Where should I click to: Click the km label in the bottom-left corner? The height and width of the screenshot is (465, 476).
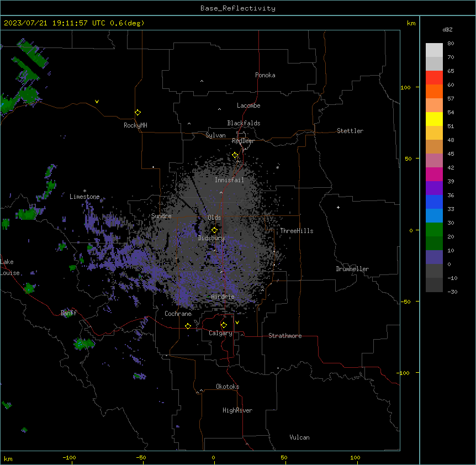point(8,458)
